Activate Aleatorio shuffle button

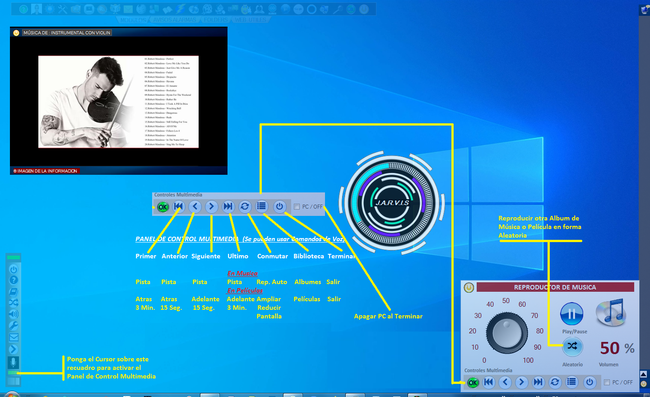pyautogui.click(x=572, y=346)
